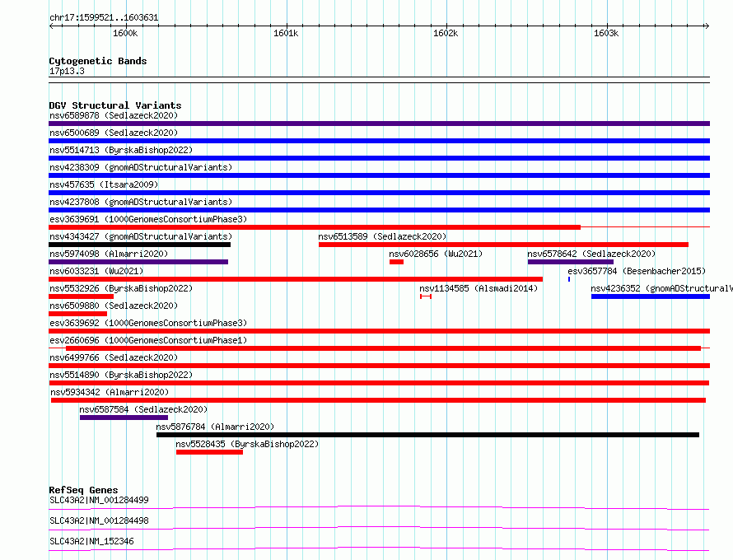This screenshot has height=560, width=733.
Task: Open nsv5934342 (Almarri2020) label
Action: coord(110,392)
